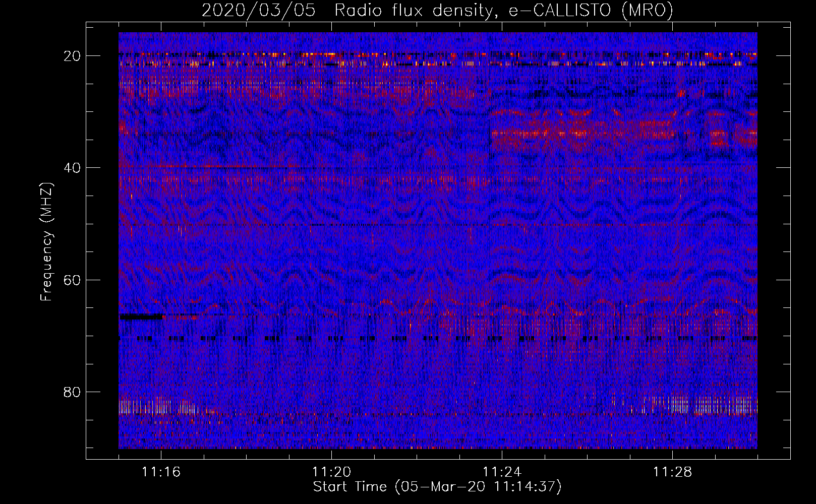Click the 11:20 time tick label

[x=332, y=472]
